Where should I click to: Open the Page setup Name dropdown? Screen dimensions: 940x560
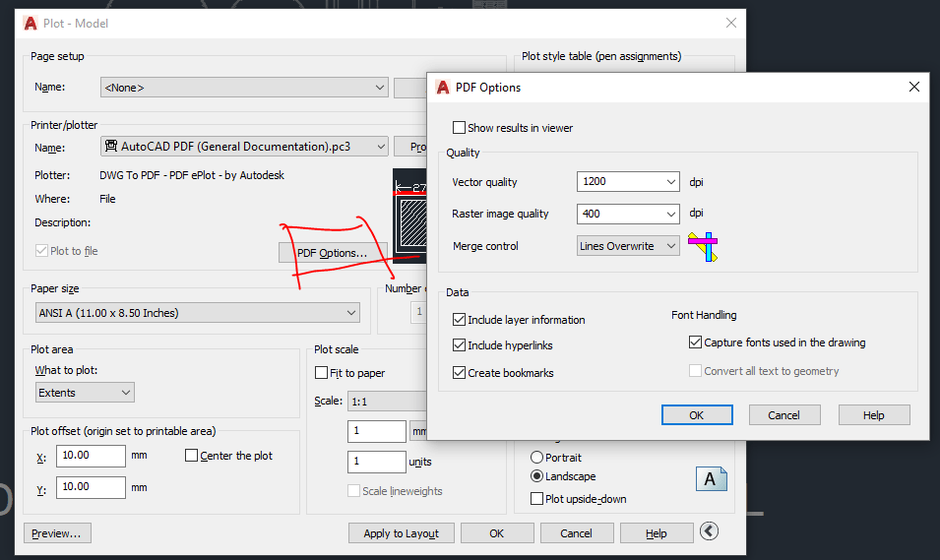tap(244, 88)
